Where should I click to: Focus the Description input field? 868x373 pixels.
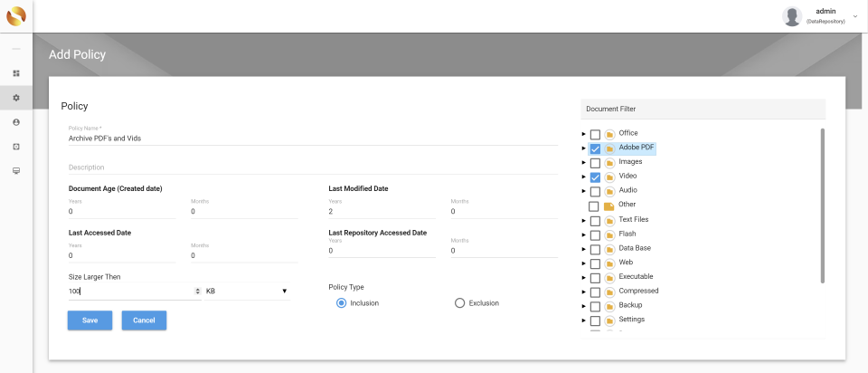coord(312,167)
